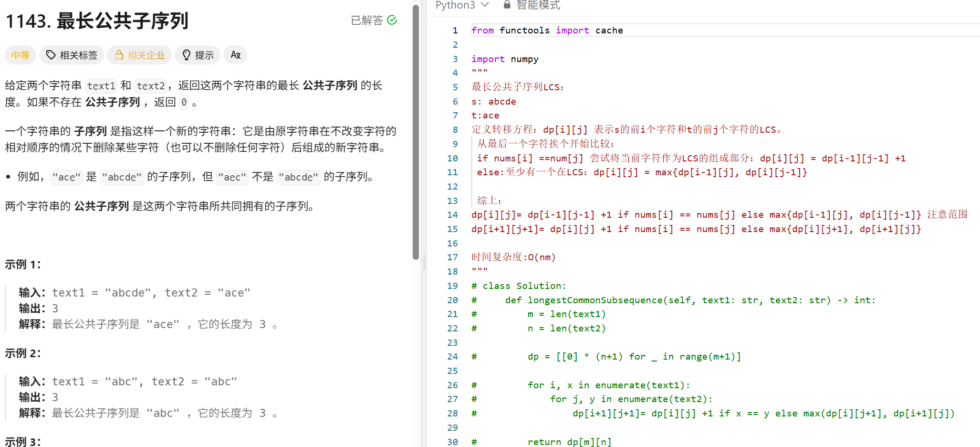The width and height of the screenshot is (980, 447).
Task: Click the 示例 1: heading
Action: (x=23, y=264)
